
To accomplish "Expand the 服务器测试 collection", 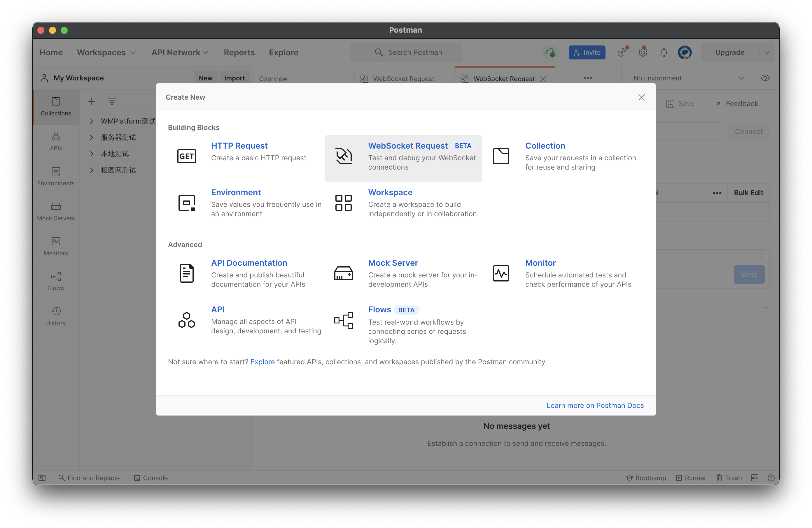I will (91, 137).
